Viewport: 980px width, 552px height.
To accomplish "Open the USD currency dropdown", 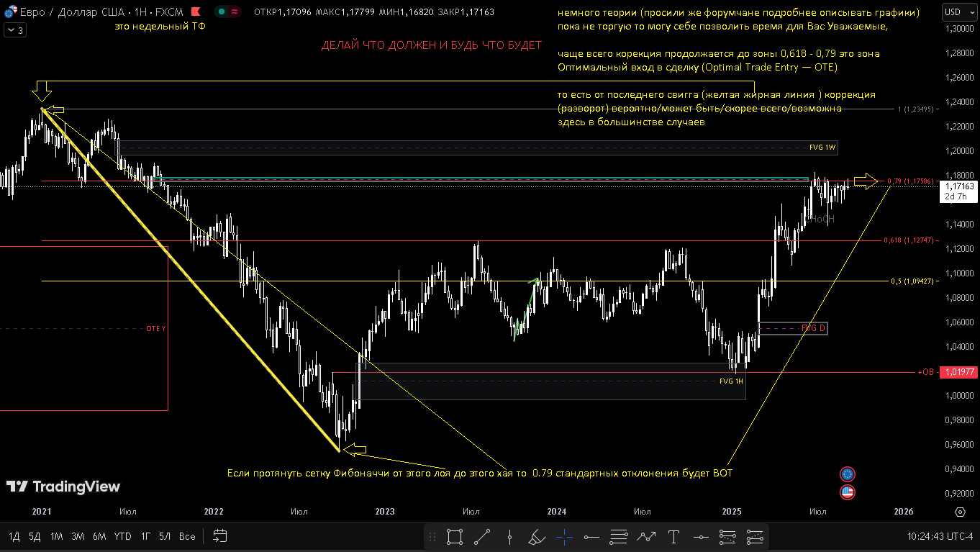I will click(x=956, y=12).
